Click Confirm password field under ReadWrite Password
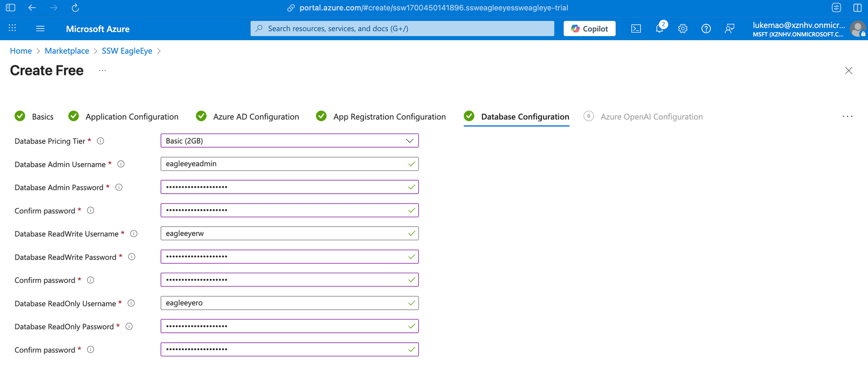 [289, 279]
